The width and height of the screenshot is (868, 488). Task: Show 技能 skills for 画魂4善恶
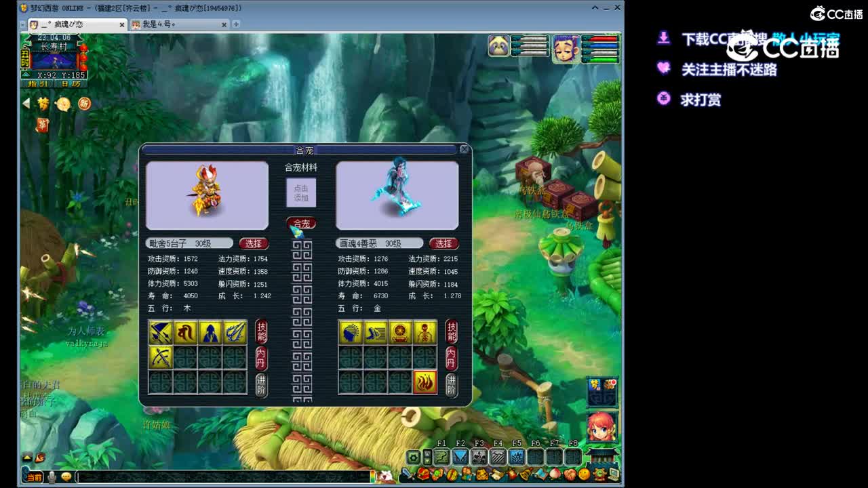pyautogui.click(x=452, y=331)
